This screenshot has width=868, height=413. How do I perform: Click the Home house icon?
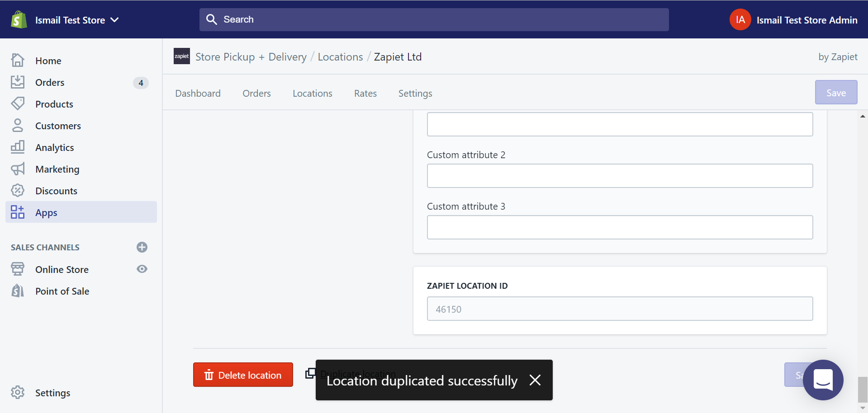[x=18, y=61]
